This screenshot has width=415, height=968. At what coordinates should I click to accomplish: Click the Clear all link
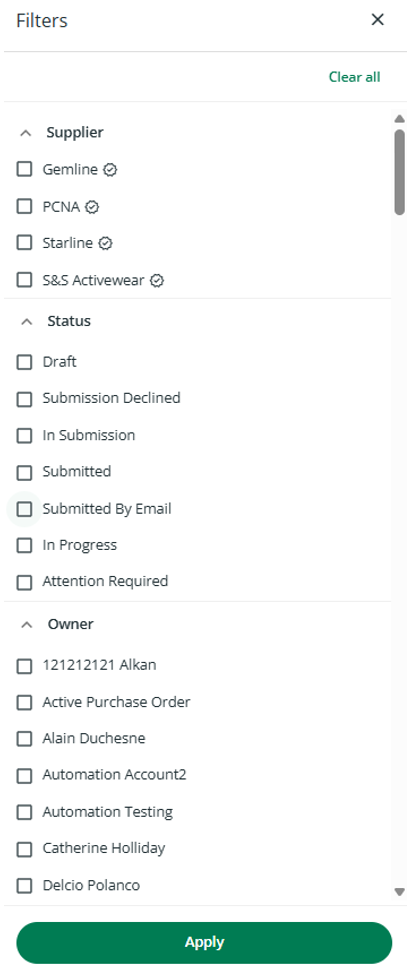[x=354, y=77]
